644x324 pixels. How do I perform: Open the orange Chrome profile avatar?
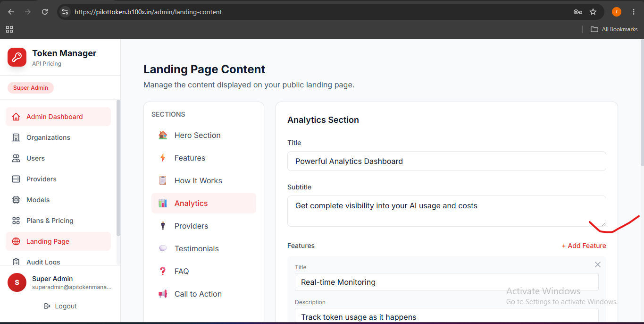pos(617,12)
